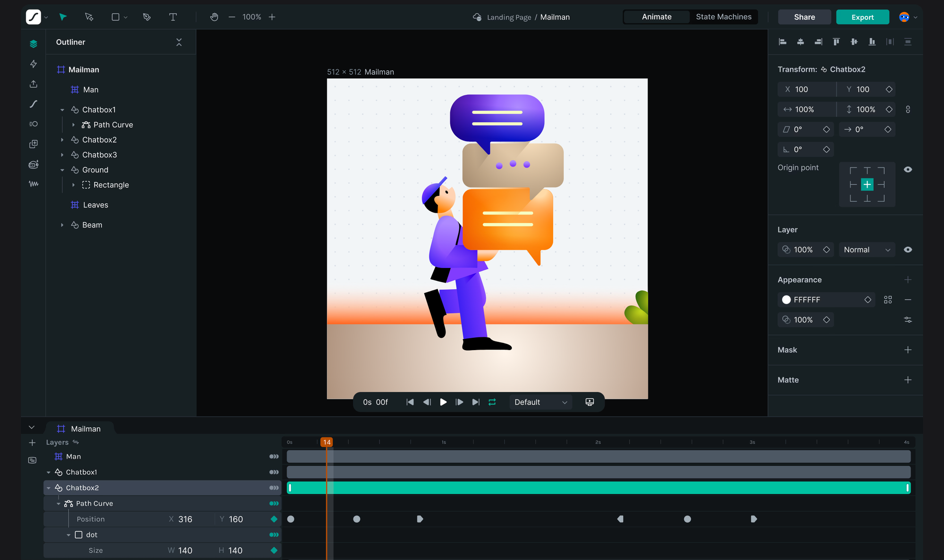Select the Hand pan tool in toolbar
This screenshot has width=944, height=560.
point(214,17)
